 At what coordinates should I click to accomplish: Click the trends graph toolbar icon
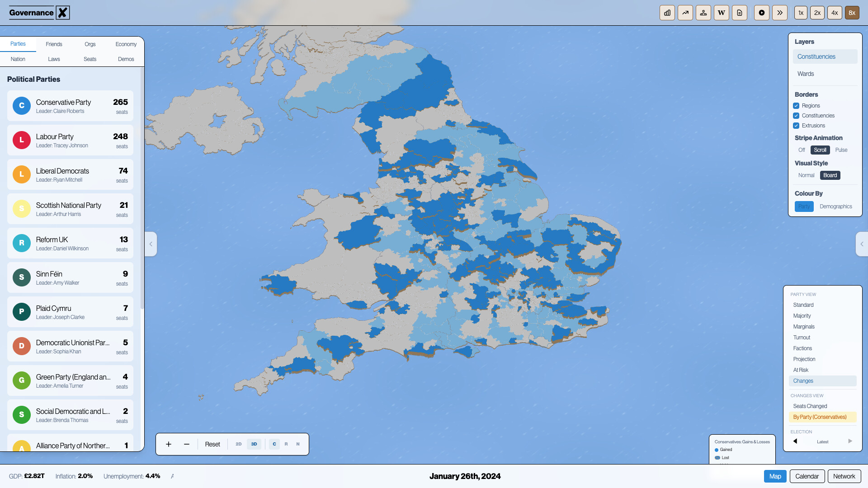pyautogui.click(x=685, y=13)
